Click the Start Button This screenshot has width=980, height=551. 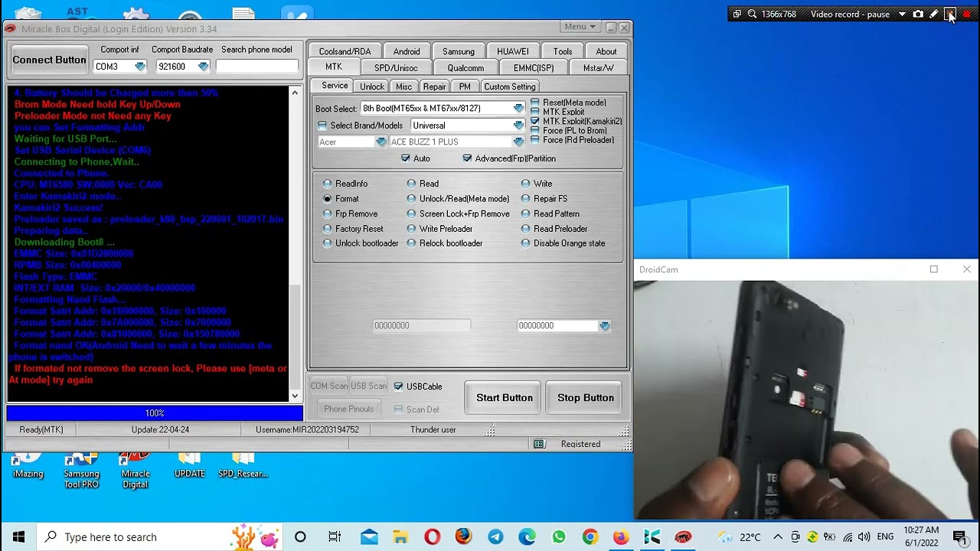[x=505, y=398]
